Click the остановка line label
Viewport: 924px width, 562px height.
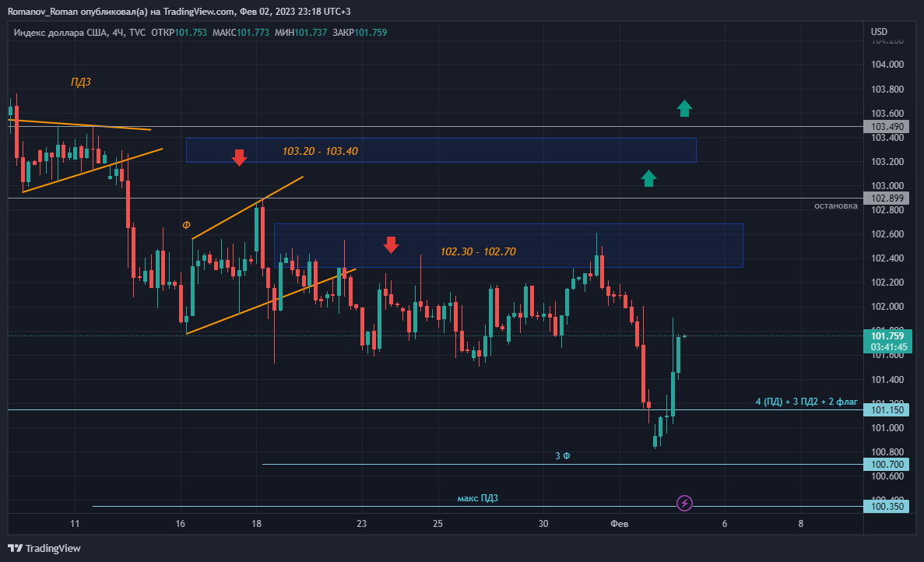(x=835, y=205)
